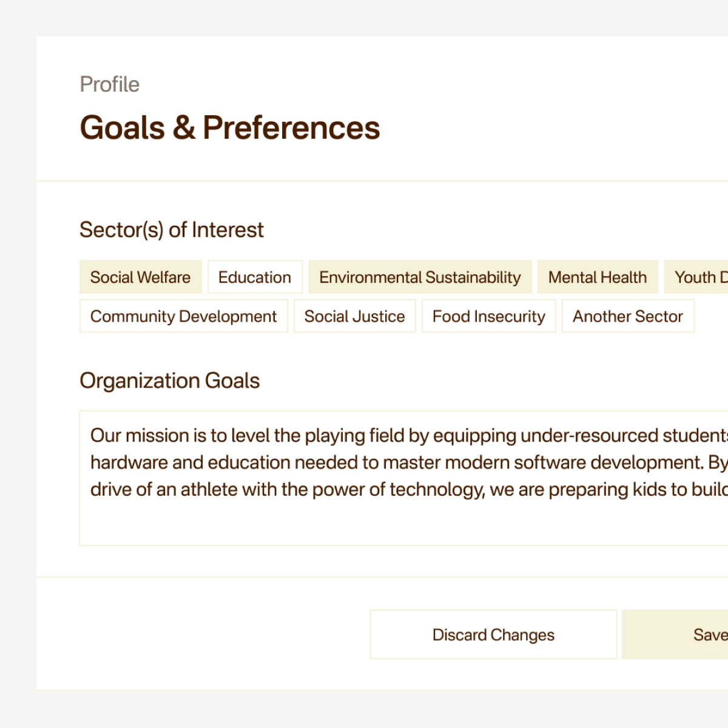Pick the Another Sector option
This screenshot has width=728, height=728.
pos(628,316)
